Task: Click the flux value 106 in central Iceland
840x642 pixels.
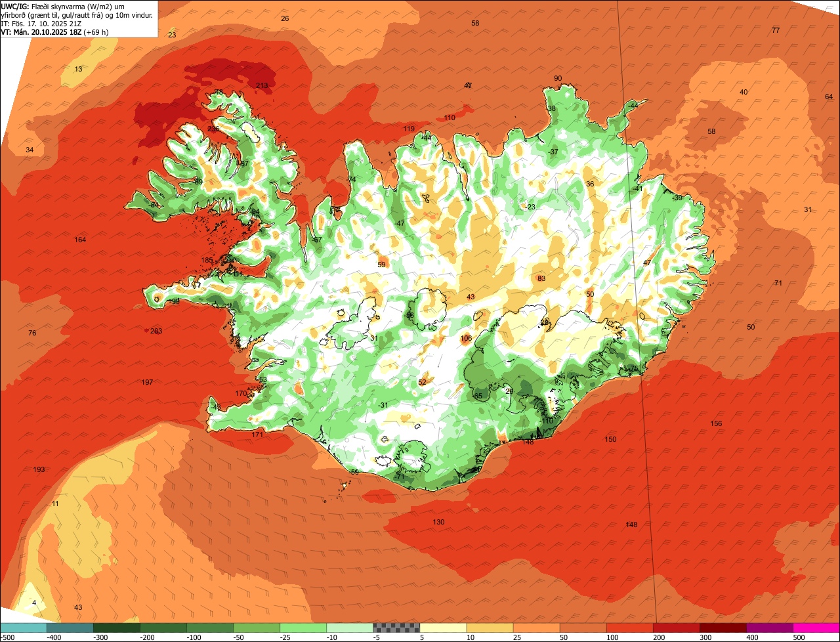Action: [x=466, y=338]
